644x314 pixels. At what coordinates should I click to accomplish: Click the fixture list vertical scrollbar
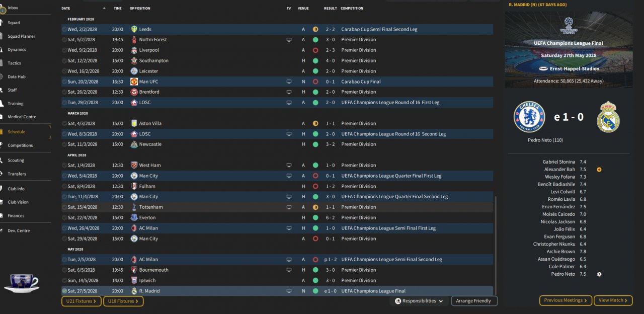click(496, 245)
